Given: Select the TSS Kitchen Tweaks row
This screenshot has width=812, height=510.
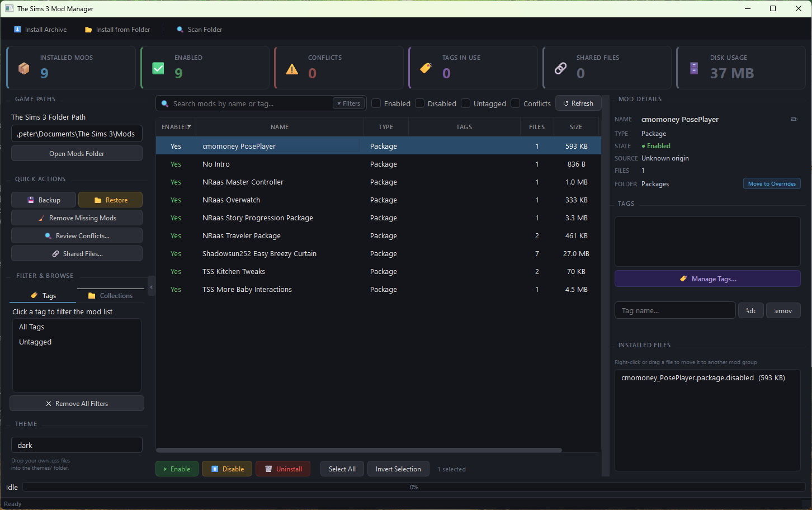Looking at the screenshot, I should coord(378,272).
